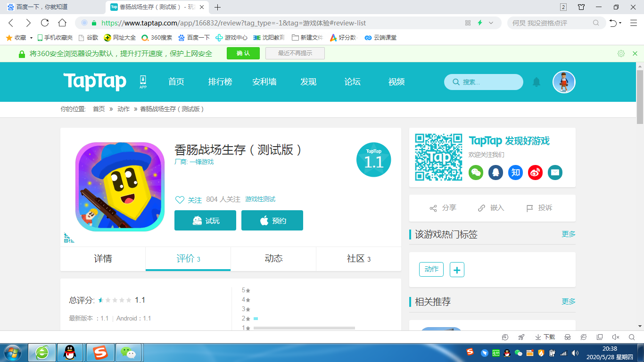Click the browser back arrow

(x=11, y=23)
